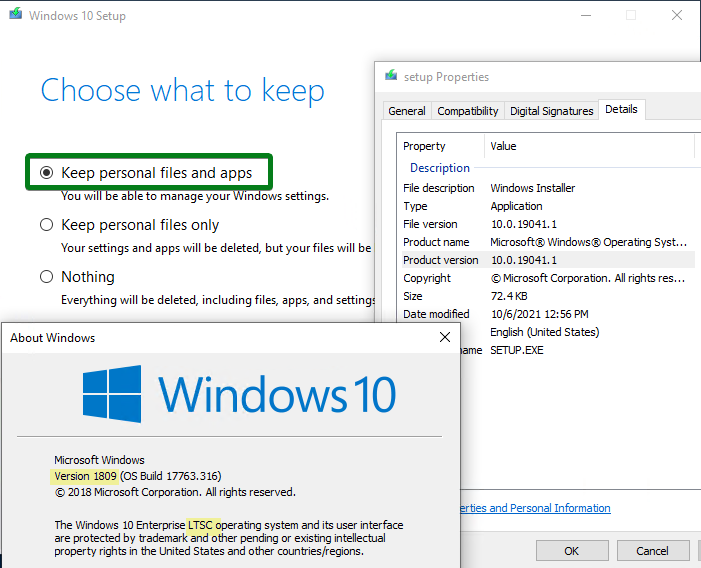Click the value SETUP.EXE

[x=517, y=350]
